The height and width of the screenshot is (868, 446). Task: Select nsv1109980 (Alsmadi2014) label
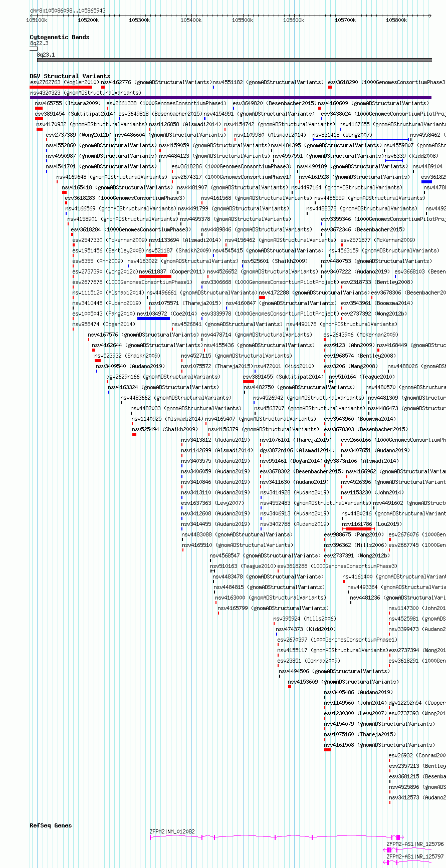click(x=270, y=135)
